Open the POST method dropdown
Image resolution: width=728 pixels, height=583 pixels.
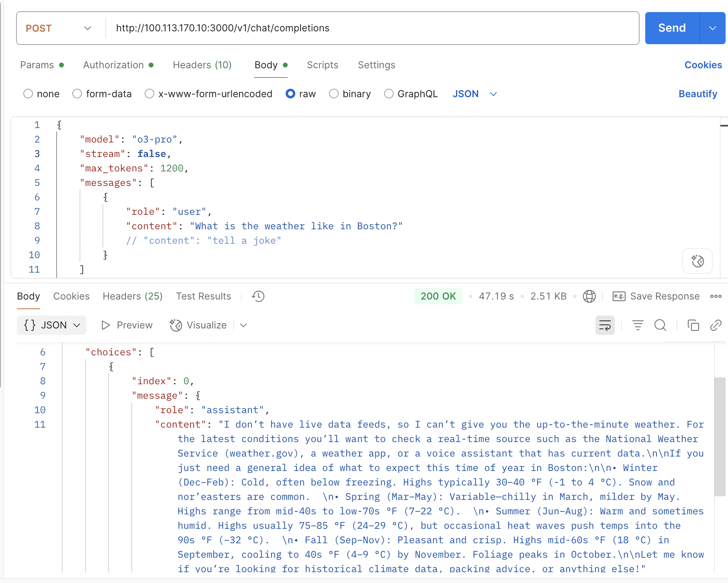click(x=59, y=28)
